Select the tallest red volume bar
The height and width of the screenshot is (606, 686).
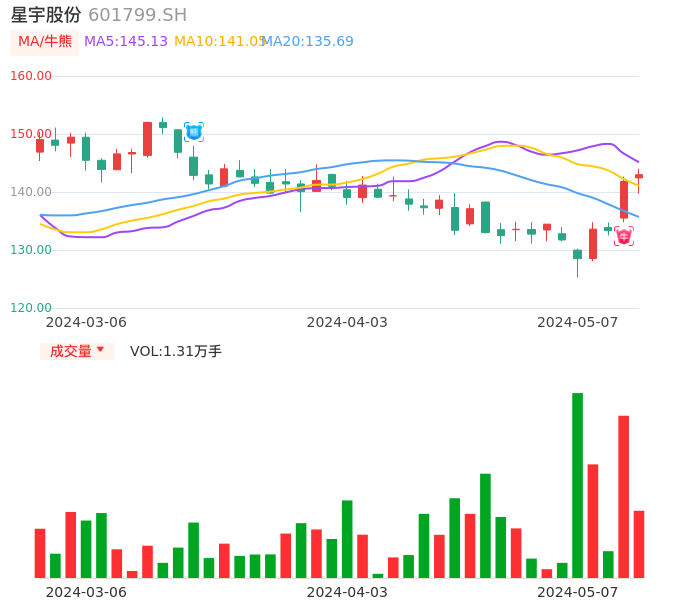[x=623, y=496]
